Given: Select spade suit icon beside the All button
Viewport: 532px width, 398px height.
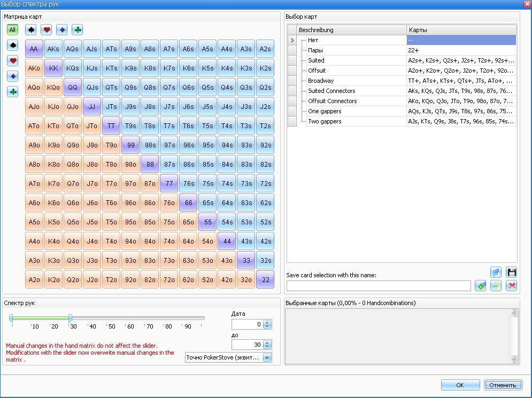Looking at the screenshot, I should [31, 30].
